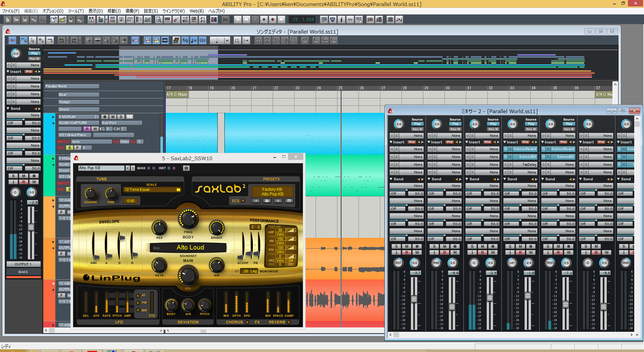Image resolution: width=644 pixels, height=352 pixels.
Task: Open the ファイル(F) menu
Action: coord(11,11)
